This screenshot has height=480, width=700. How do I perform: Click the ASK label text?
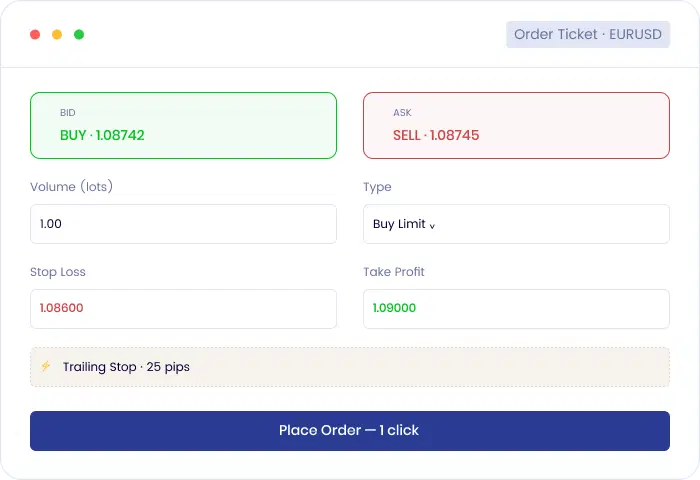tap(402, 113)
